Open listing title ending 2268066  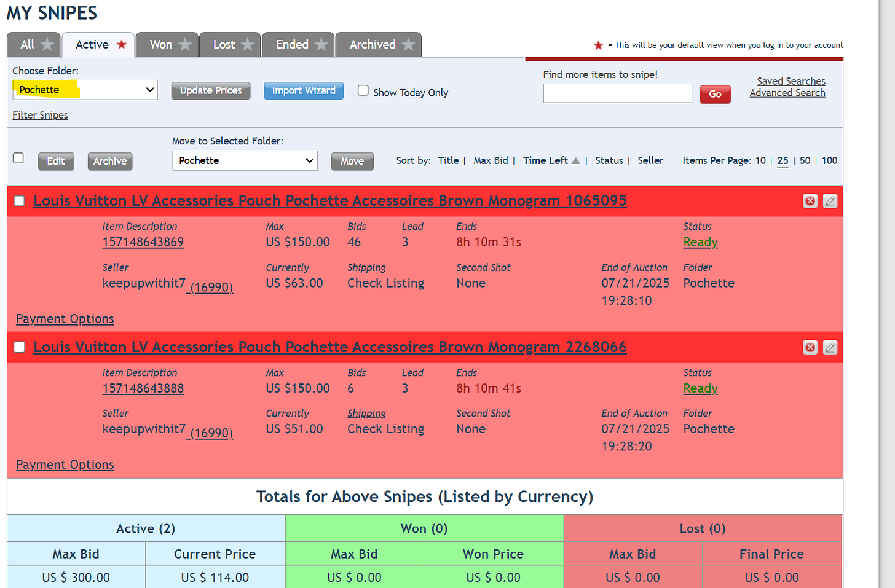(330, 347)
